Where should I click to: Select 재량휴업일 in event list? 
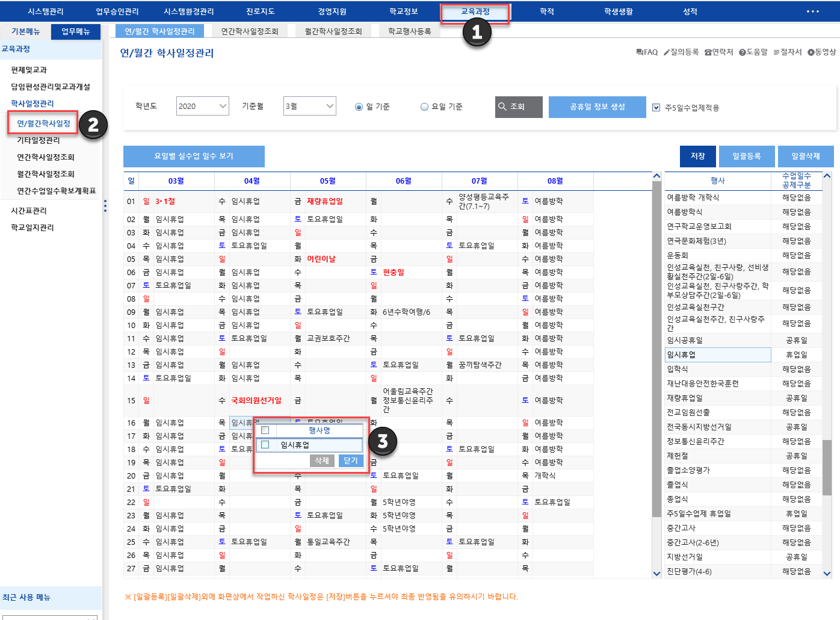(x=718, y=398)
